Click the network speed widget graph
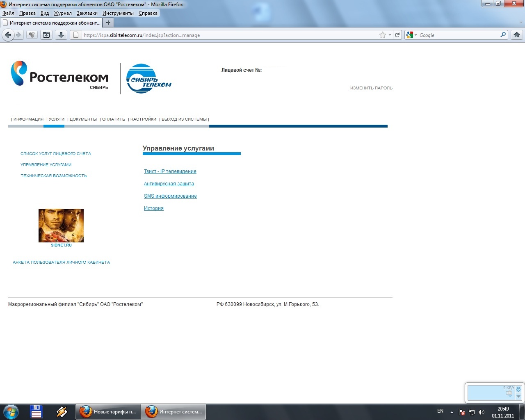 (491, 393)
